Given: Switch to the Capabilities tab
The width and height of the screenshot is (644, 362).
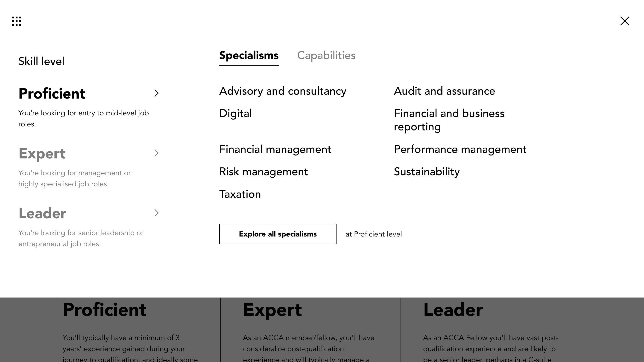Looking at the screenshot, I should pyautogui.click(x=326, y=55).
